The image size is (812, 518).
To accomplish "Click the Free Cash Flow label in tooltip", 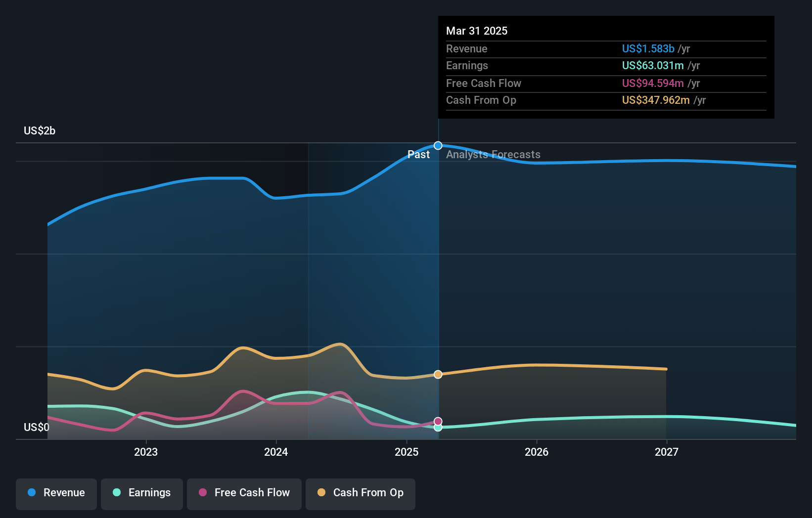I will click(x=484, y=84).
